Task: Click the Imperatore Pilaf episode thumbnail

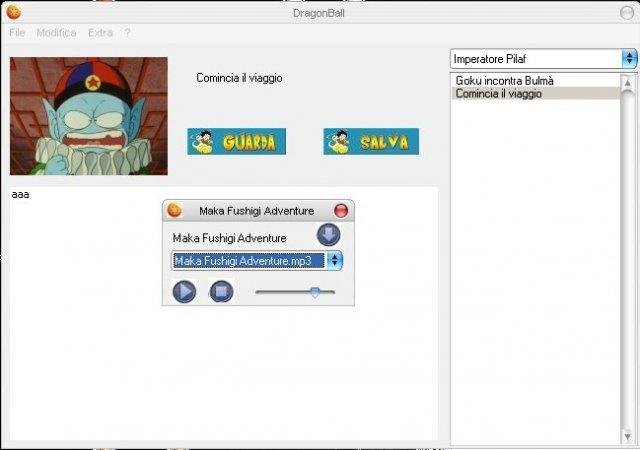Action: coord(89,116)
